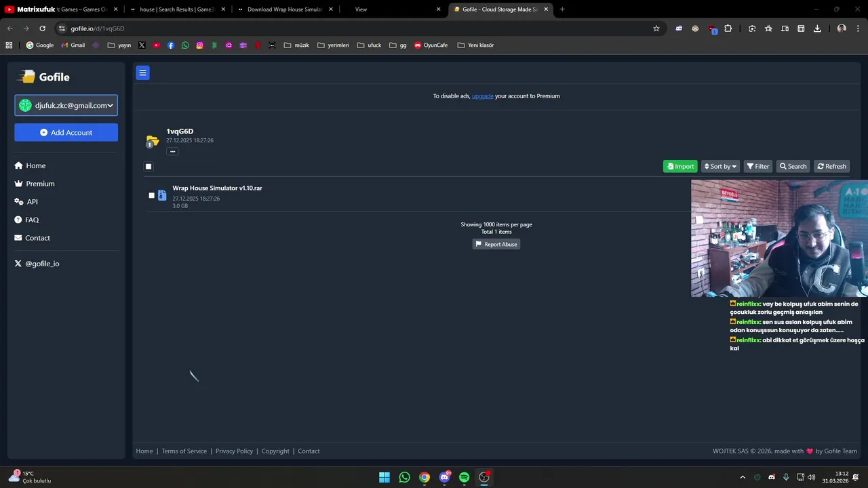Open a new browser tab
Viewport: 868px width, 488px height.
562,9
